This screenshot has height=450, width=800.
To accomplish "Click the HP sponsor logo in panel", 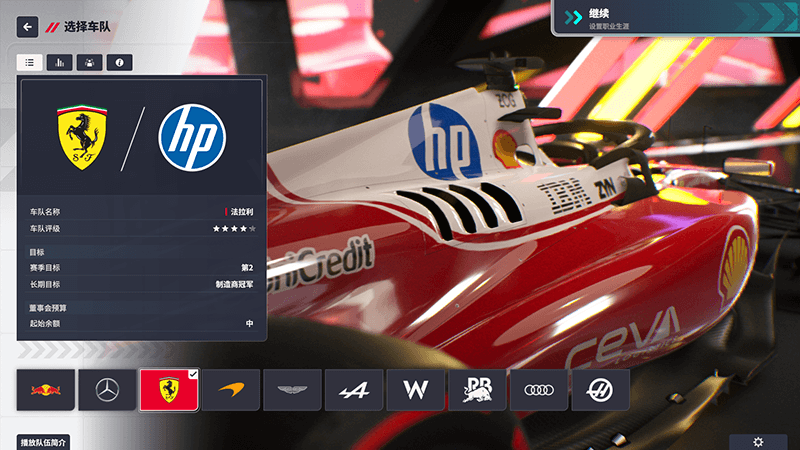I will 192,137.
